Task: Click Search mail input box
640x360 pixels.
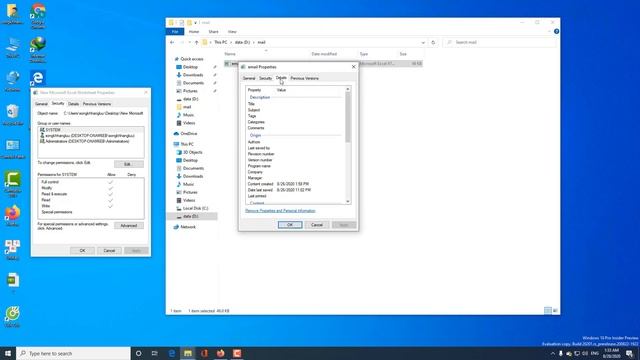Action: point(500,42)
